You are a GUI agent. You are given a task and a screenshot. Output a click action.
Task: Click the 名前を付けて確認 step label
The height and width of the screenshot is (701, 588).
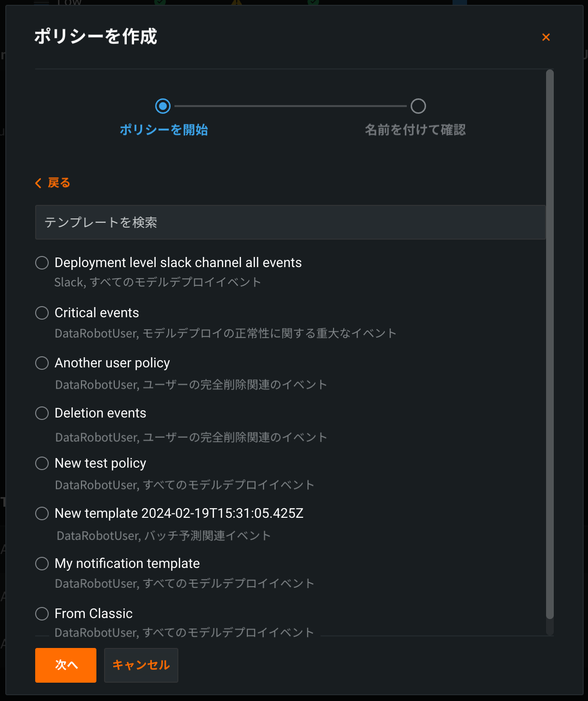(415, 130)
